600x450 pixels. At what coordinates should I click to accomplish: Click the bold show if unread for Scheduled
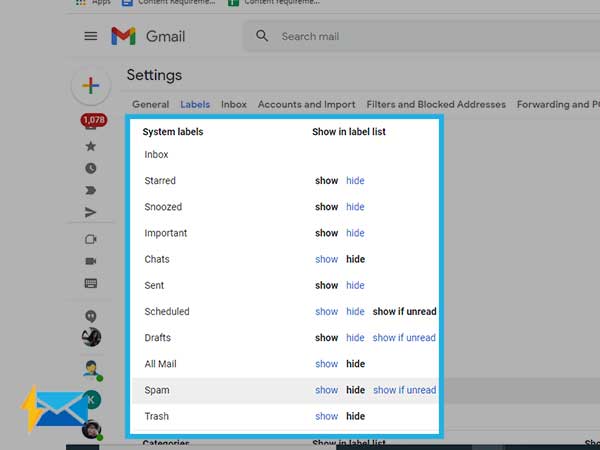[404, 311]
